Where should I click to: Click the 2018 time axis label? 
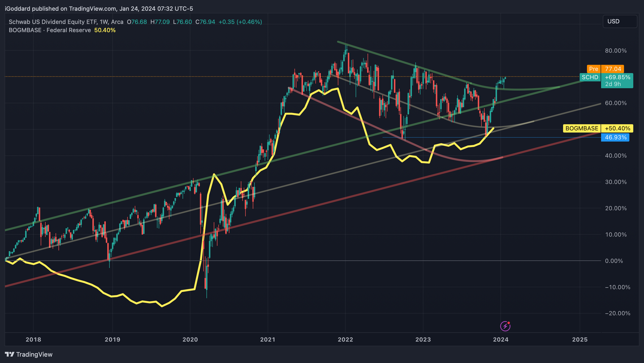(33, 340)
